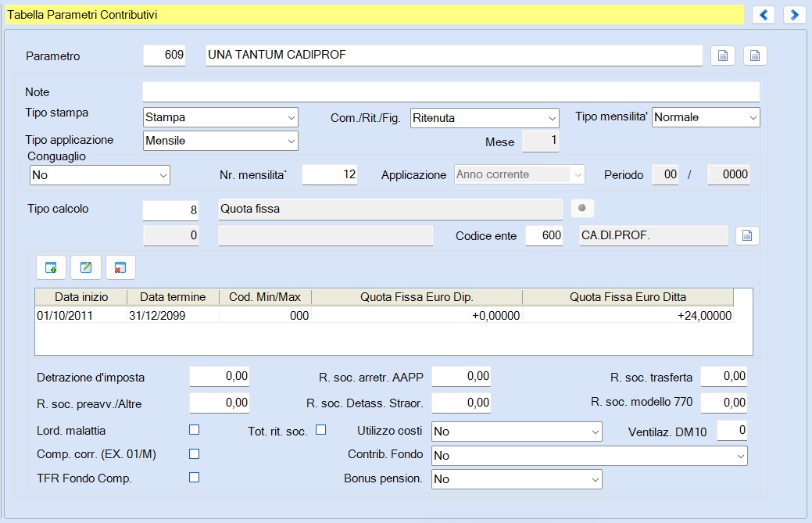Click the R. soc. modello 770 field
This screenshot has width=812, height=523.
point(724,403)
